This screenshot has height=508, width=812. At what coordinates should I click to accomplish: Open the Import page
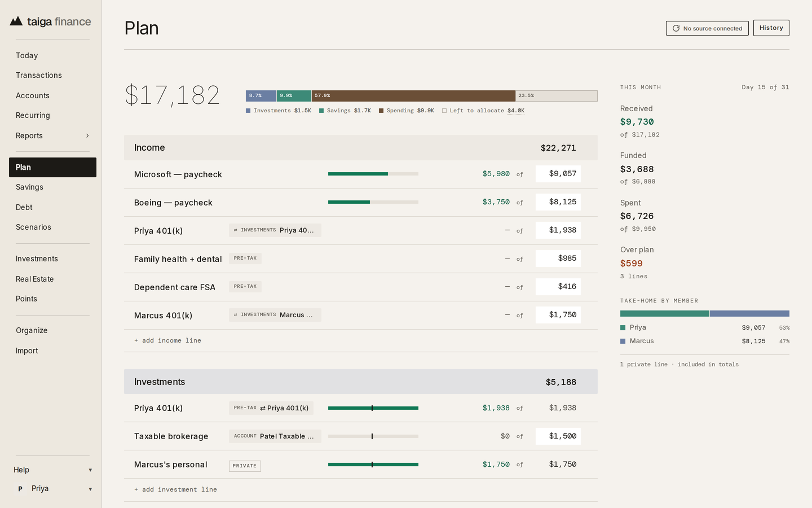52,351
